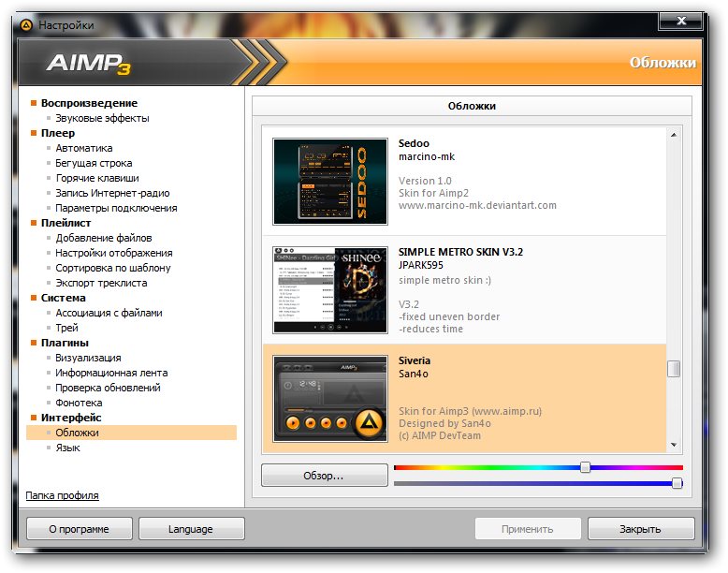Select Язык under Интерфейс
The height and width of the screenshot is (573, 728).
point(67,448)
